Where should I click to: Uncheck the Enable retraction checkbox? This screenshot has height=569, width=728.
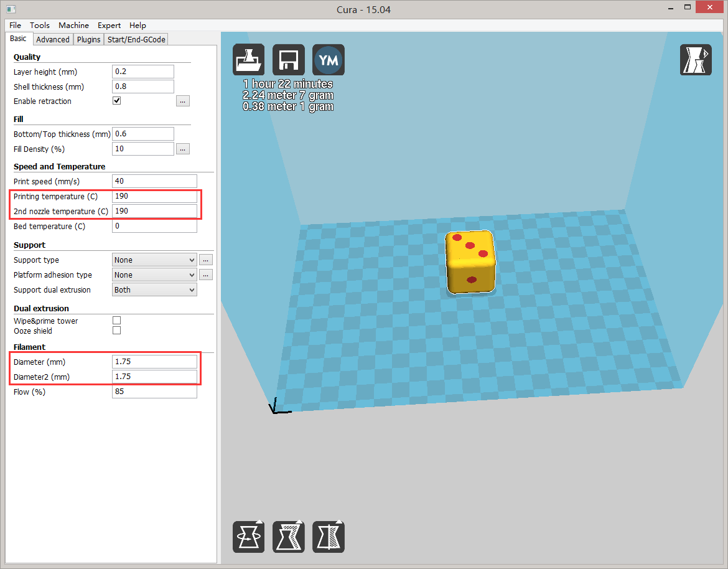coord(116,100)
